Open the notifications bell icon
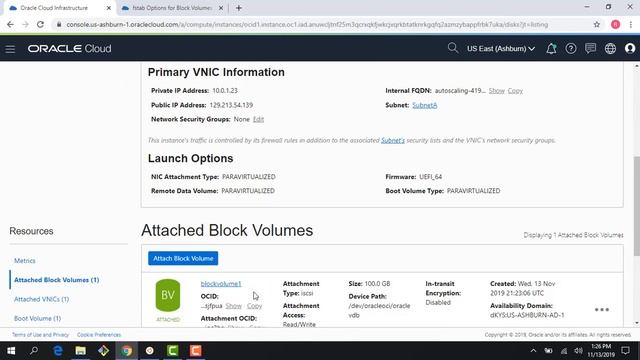This screenshot has width=640, height=360. [551, 49]
